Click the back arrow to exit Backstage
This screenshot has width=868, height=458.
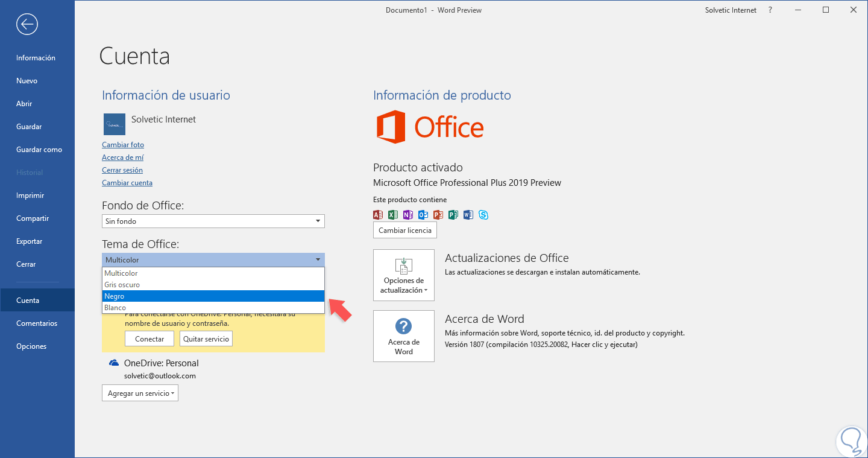tap(27, 24)
